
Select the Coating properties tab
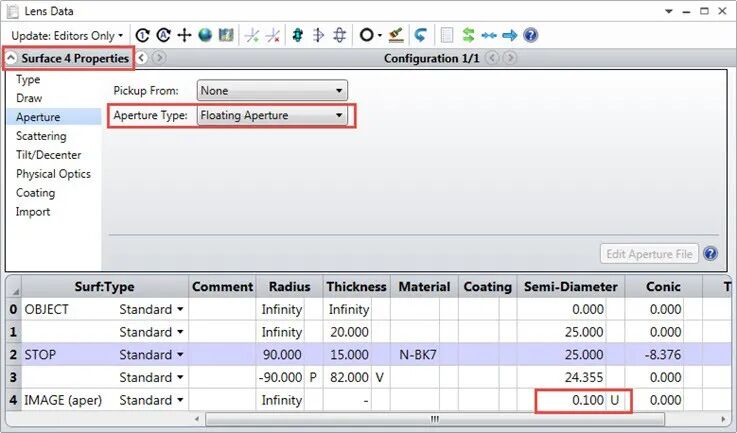click(35, 193)
